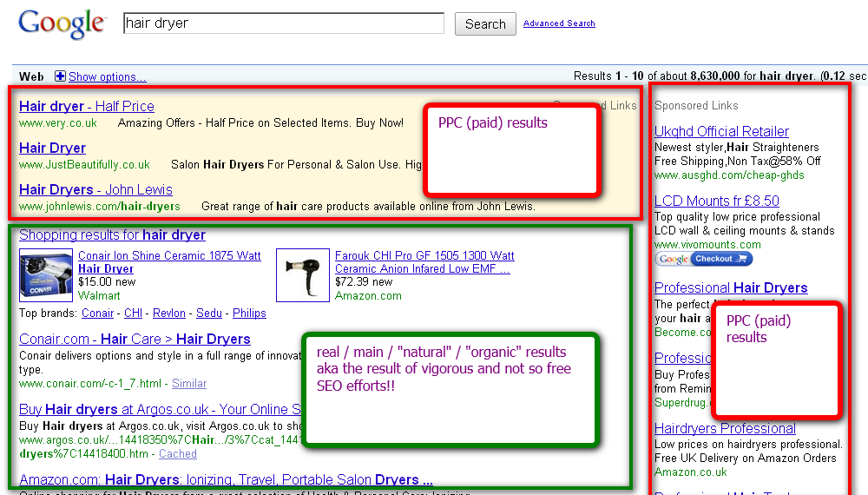Click the www.JustBeautifully.co.uk URL text

[x=84, y=164]
